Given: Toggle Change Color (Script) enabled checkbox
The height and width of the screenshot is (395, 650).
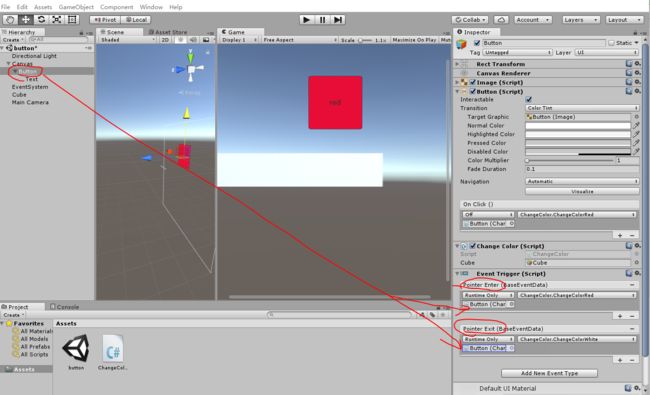Looking at the screenshot, I should click(x=473, y=246).
